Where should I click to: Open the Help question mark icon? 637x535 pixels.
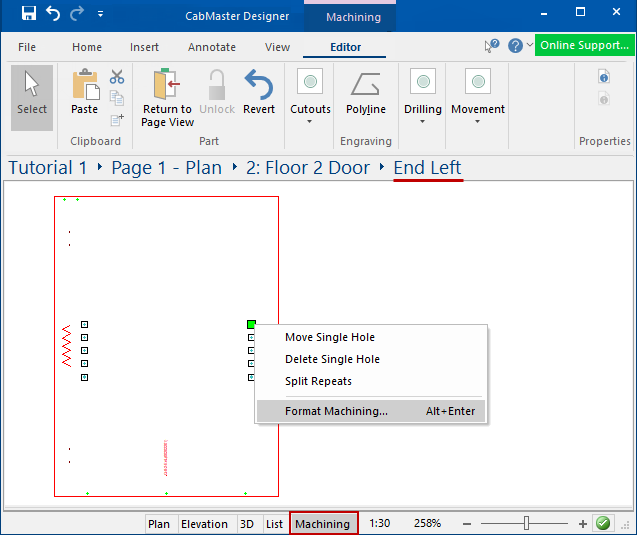click(515, 46)
